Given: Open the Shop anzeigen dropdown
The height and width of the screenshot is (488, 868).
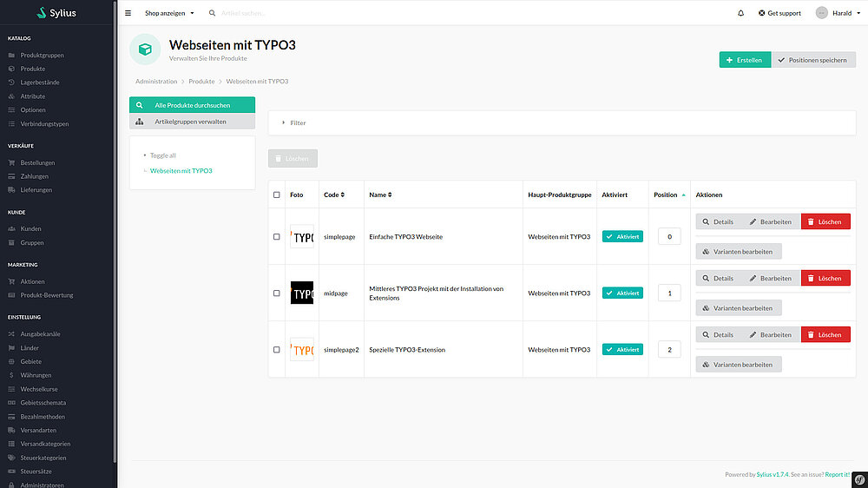Looking at the screenshot, I should point(169,13).
